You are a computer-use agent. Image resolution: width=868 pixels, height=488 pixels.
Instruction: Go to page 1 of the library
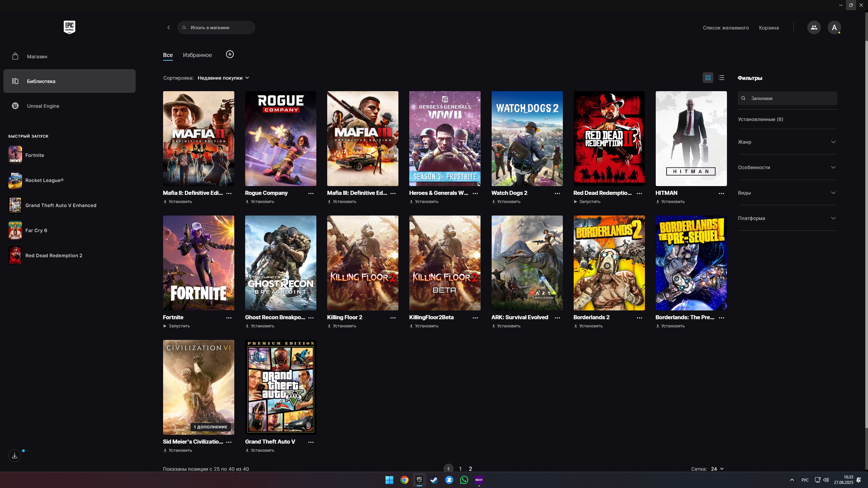click(x=460, y=469)
